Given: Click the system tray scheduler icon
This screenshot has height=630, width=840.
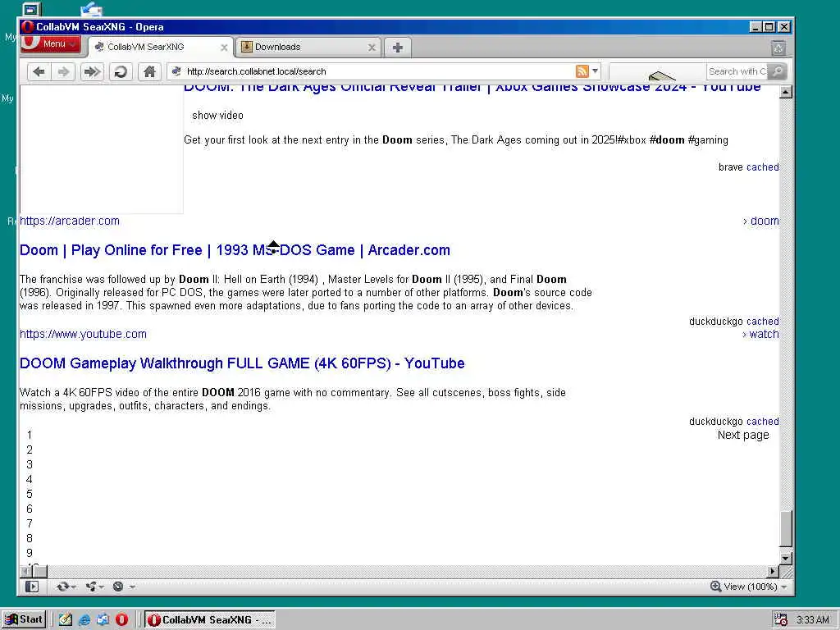Looking at the screenshot, I should click(x=781, y=620).
